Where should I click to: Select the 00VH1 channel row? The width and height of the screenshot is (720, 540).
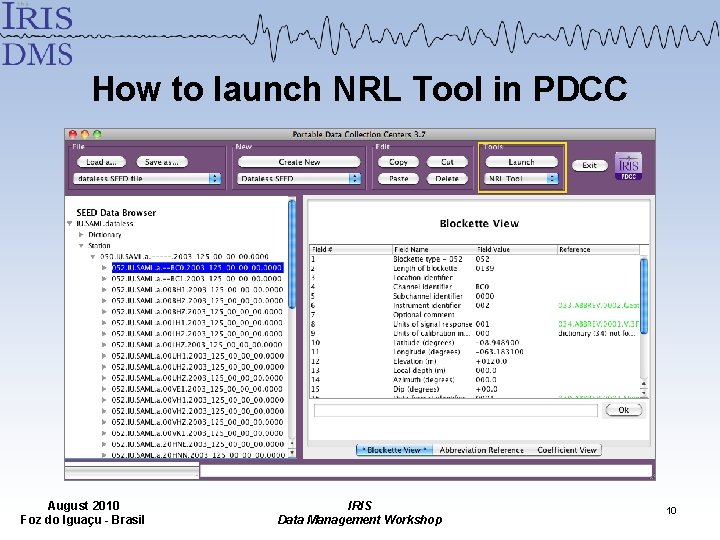(197, 400)
